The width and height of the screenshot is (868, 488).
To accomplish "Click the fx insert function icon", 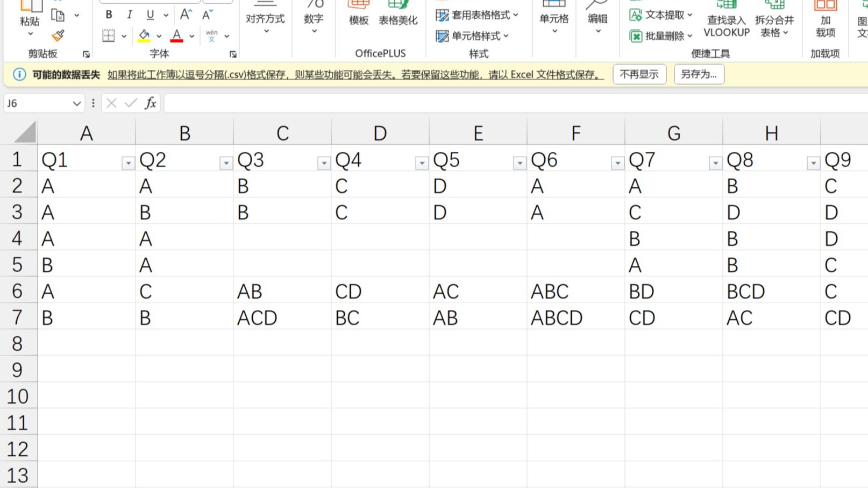I will pyautogui.click(x=151, y=103).
